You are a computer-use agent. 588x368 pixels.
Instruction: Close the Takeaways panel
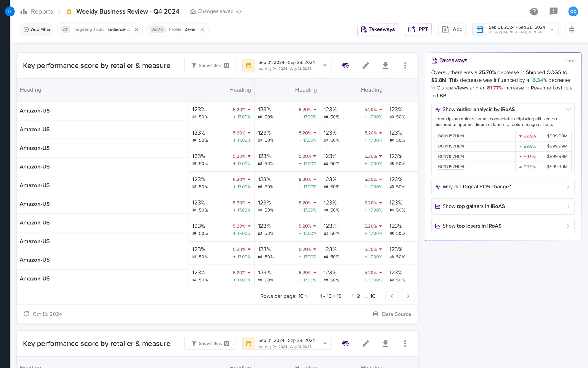tap(569, 61)
